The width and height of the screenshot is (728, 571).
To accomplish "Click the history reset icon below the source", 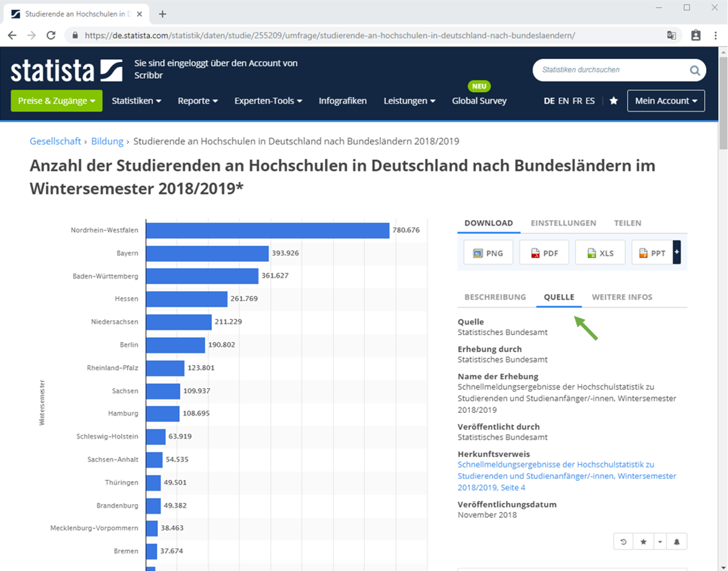I will [624, 541].
